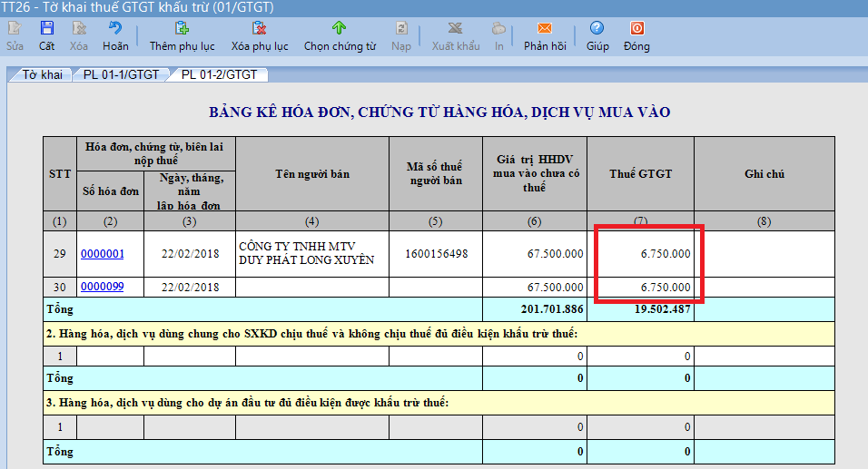Click Phản hồi envelope icon

[545, 29]
